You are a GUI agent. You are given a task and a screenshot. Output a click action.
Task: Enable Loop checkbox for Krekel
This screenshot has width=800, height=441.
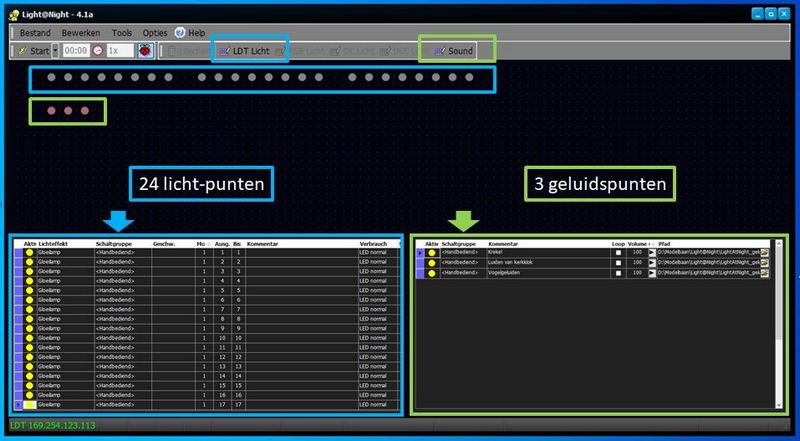pyautogui.click(x=618, y=253)
